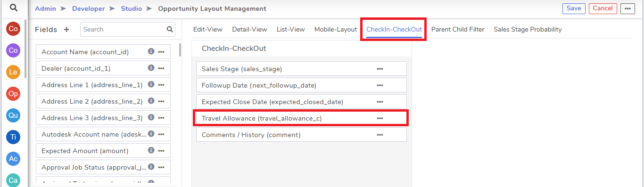This screenshot has height=187, width=644.
Task: Click the search magnifier icon in sidebar
Action: click(x=14, y=8)
